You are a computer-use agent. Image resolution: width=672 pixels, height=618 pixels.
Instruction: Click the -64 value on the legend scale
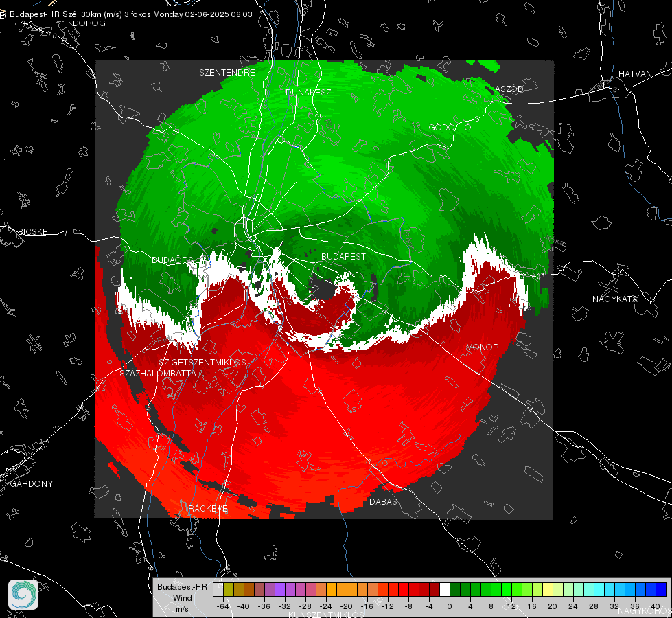pos(223,606)
